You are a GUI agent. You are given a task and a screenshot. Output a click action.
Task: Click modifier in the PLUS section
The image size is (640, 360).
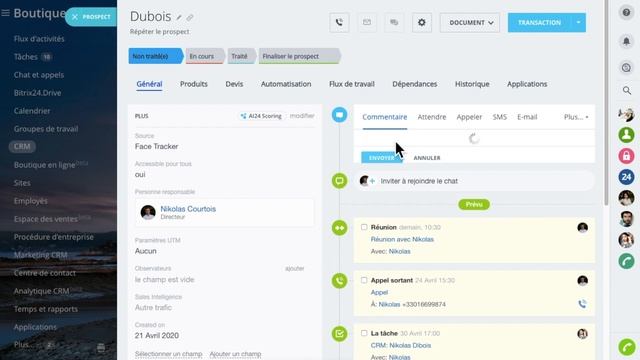coord(302,116)
